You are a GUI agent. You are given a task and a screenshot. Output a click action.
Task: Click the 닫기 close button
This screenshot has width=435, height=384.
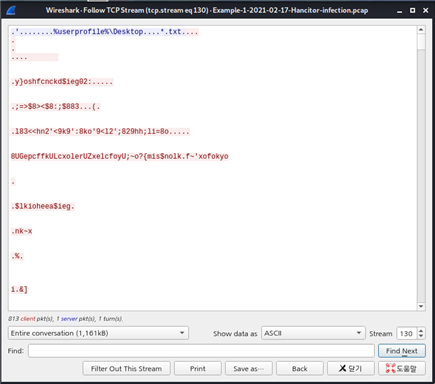point(351,368)
